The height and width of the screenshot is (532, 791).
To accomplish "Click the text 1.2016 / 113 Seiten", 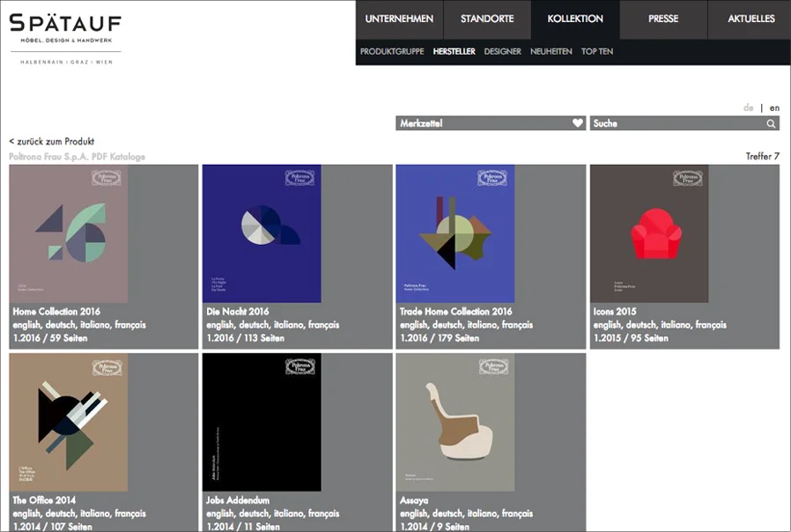I will tap(245, 338).
